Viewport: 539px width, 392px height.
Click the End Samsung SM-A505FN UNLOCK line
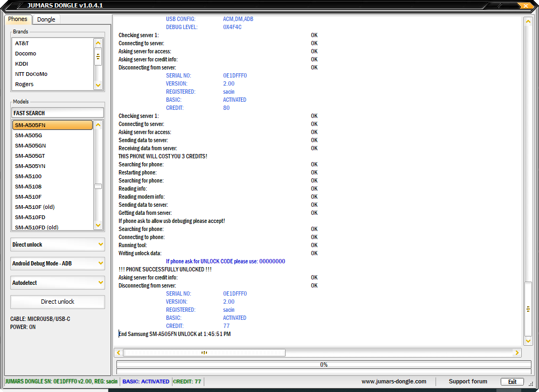pos(175,334)
